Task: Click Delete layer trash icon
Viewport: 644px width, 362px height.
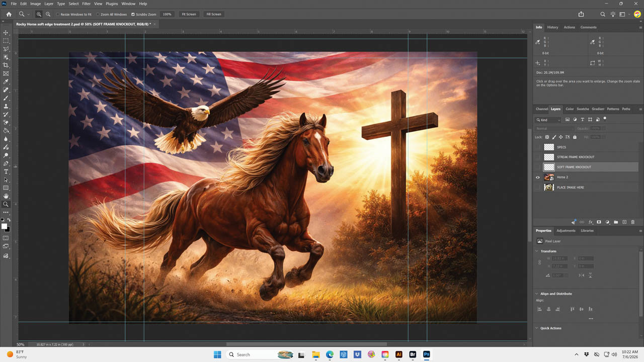Action: (x=633, y=222)
